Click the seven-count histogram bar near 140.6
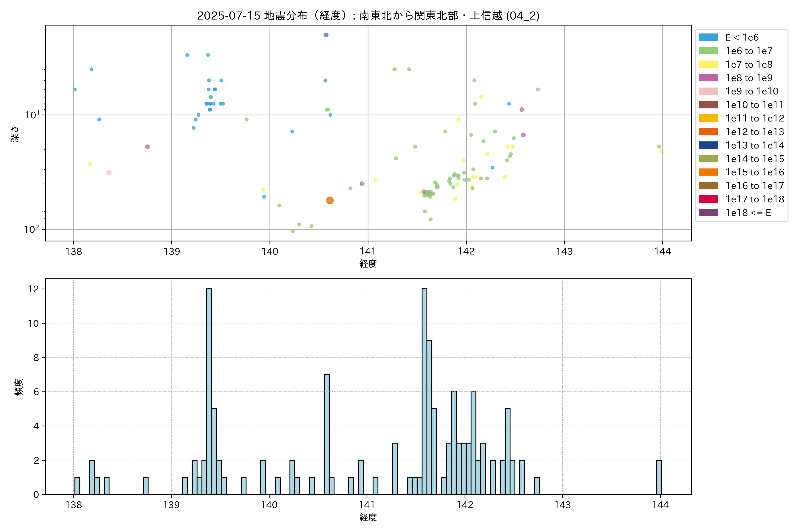This screenshot has height=532, width=798. tap(327, 434)
